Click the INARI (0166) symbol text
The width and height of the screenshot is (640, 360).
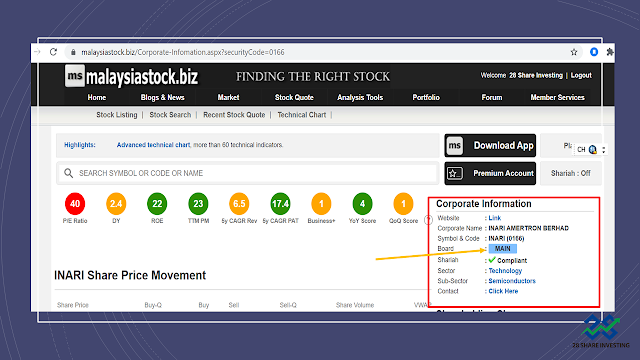(506, 238)
